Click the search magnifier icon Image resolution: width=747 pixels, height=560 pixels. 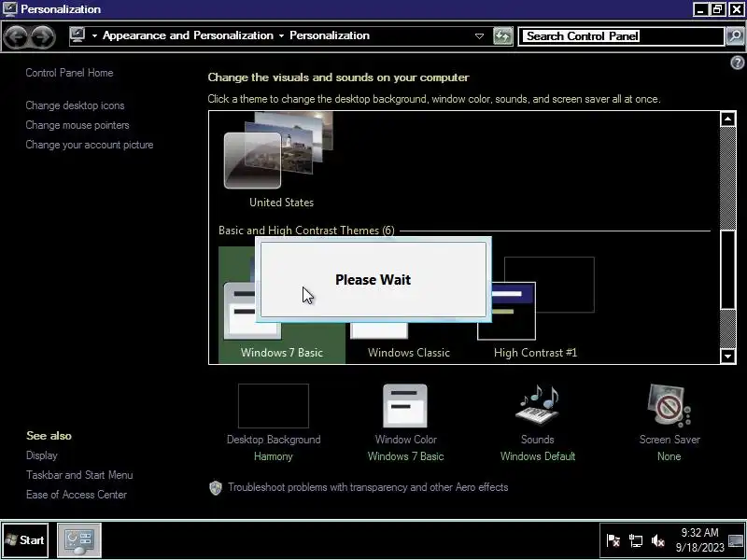coord(735,36)
